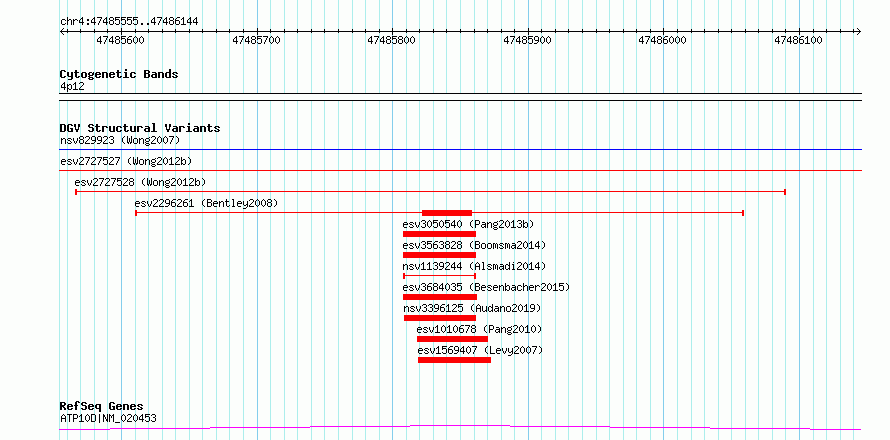Open variant esv1010678 (Pang2010) label
The height and width of the screenshot is (440, 890).
[479, 329]
